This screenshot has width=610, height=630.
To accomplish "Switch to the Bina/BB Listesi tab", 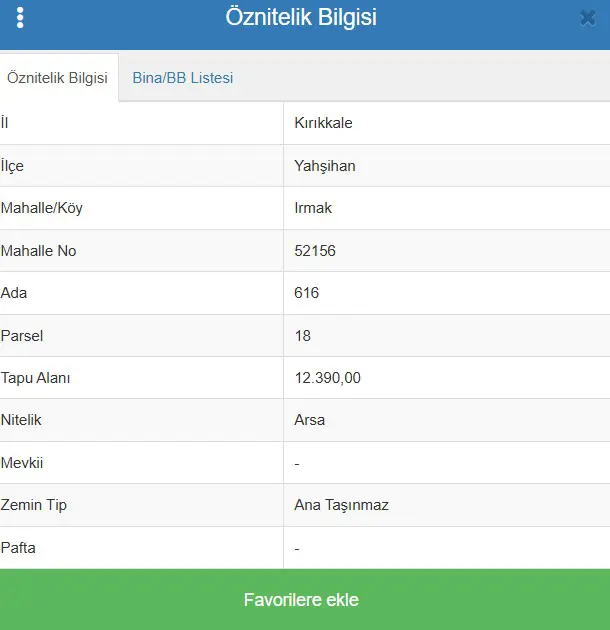I will 183,78.
